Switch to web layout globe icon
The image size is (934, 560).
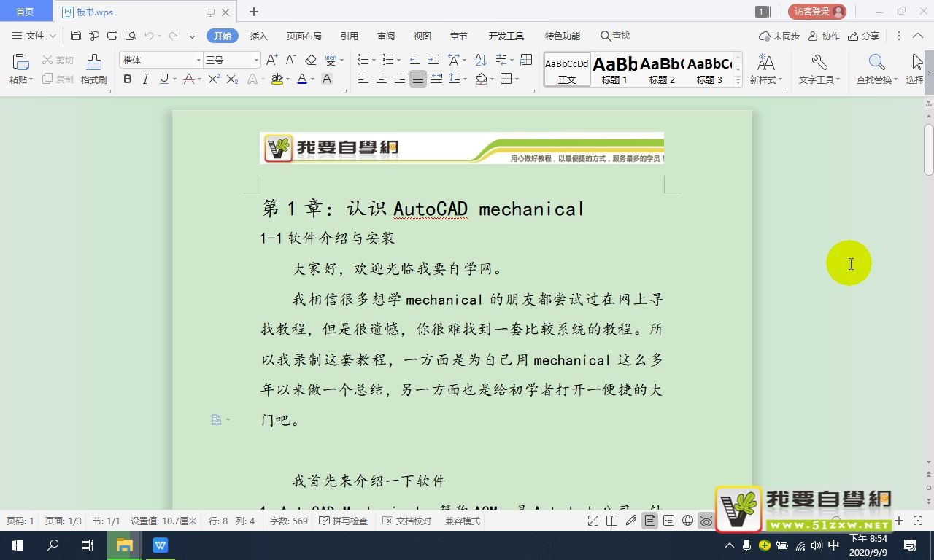687,521
